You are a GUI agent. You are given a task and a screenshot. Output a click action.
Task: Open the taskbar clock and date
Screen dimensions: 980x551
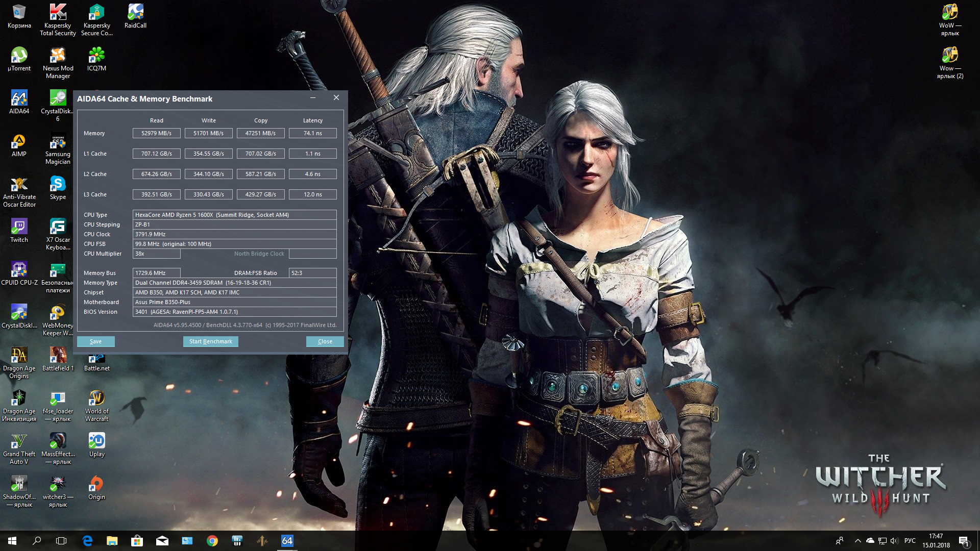pos(936,541)
